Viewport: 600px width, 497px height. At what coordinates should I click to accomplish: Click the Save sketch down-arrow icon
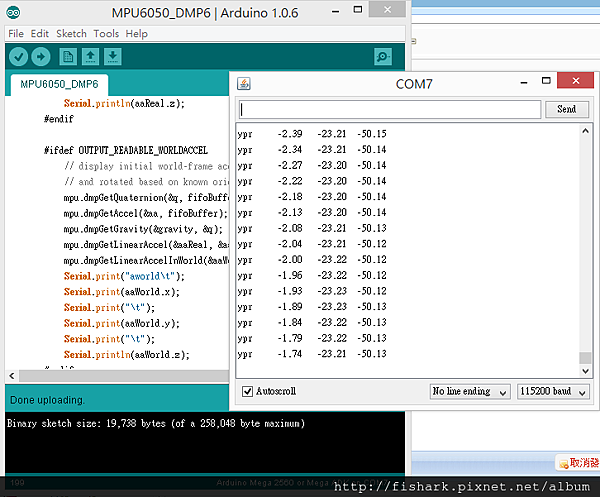click(113, 56)
